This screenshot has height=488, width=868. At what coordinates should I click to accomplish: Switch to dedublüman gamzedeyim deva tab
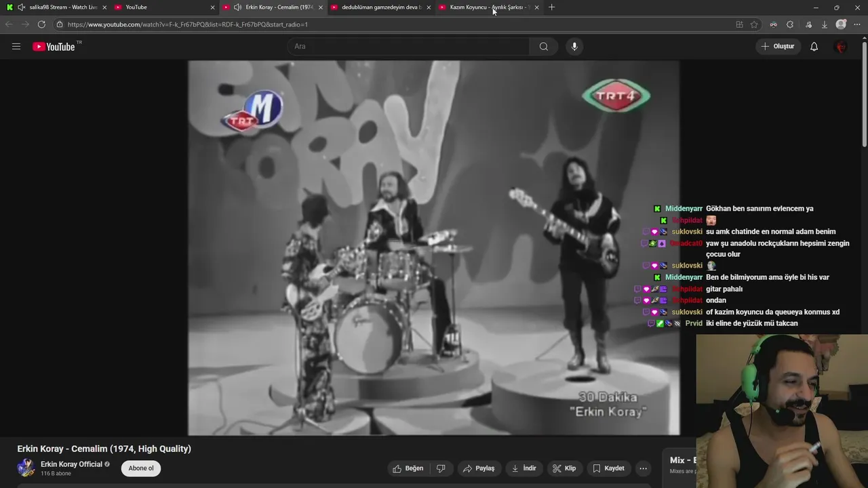[x=380, y=7]
